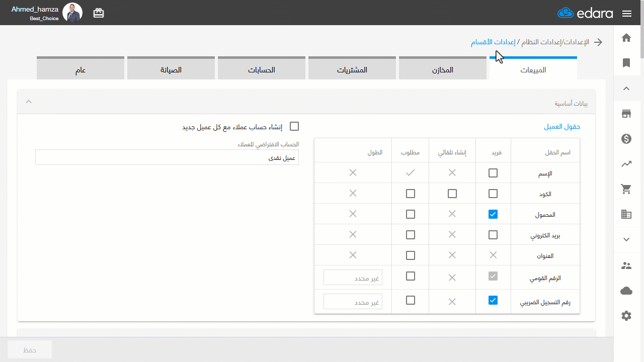Open the shopping cart icon in sidebar

coord(626,189)
